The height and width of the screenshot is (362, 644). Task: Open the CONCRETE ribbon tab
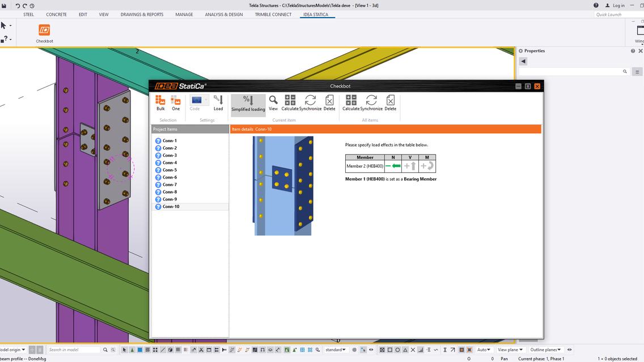pos(56,14)
